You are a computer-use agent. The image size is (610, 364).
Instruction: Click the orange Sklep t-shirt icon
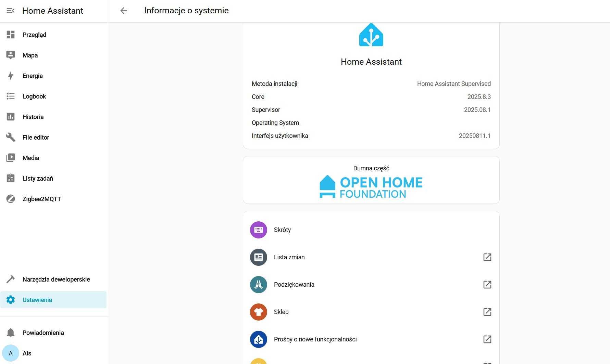pos(259,312)
